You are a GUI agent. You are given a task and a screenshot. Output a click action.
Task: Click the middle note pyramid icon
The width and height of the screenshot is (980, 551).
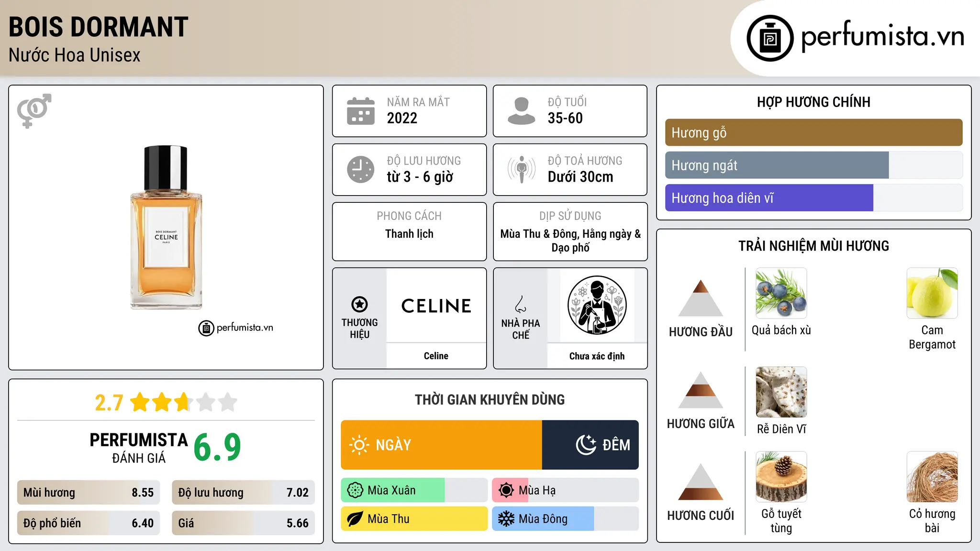coord(701,390)
